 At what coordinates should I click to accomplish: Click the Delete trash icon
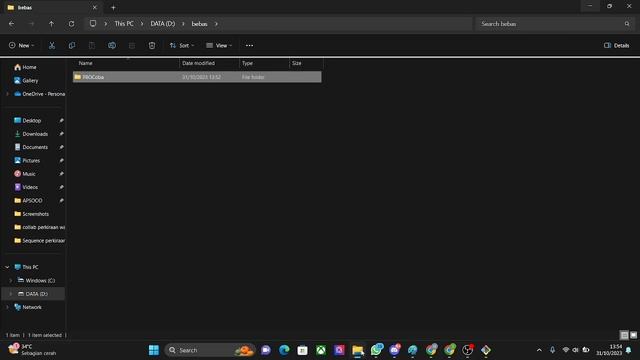coord(152,45)
